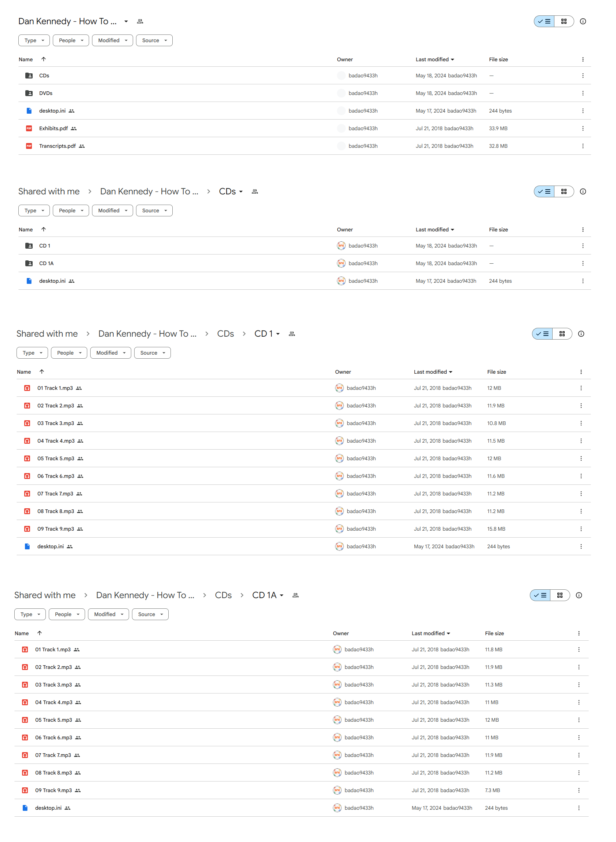Click the CD 1A shared folder icon
616x842 pixels.
tap(29, 263)
